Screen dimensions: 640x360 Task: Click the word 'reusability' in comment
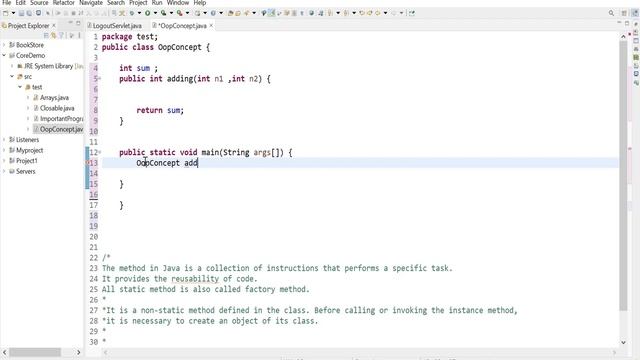click(195, 279)
